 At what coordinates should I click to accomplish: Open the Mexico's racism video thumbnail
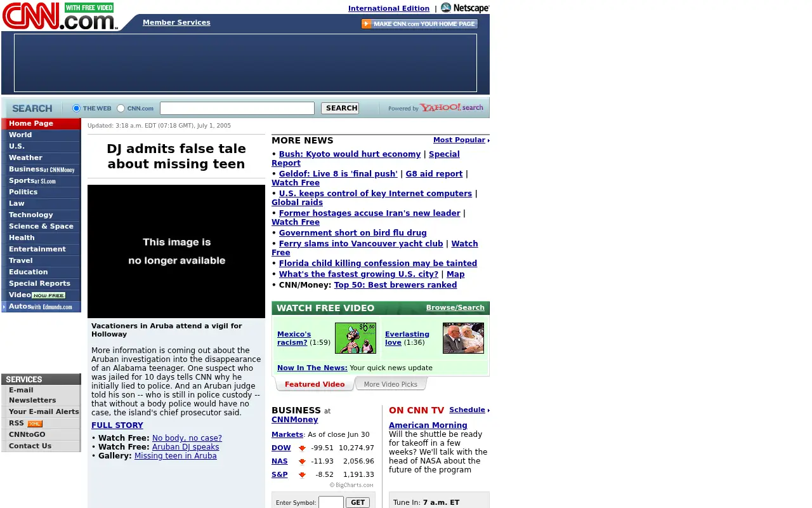(x=355, y=338)
